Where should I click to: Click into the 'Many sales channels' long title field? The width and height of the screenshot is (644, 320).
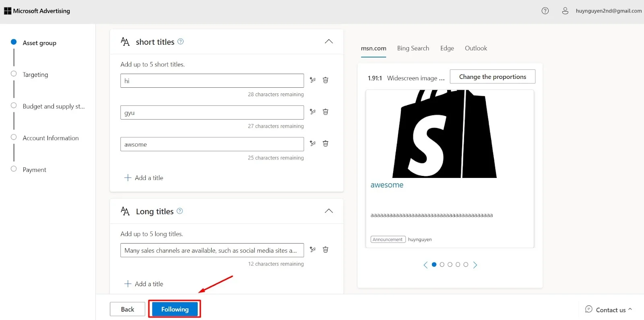pyautogui.click(x=212, y=250)
